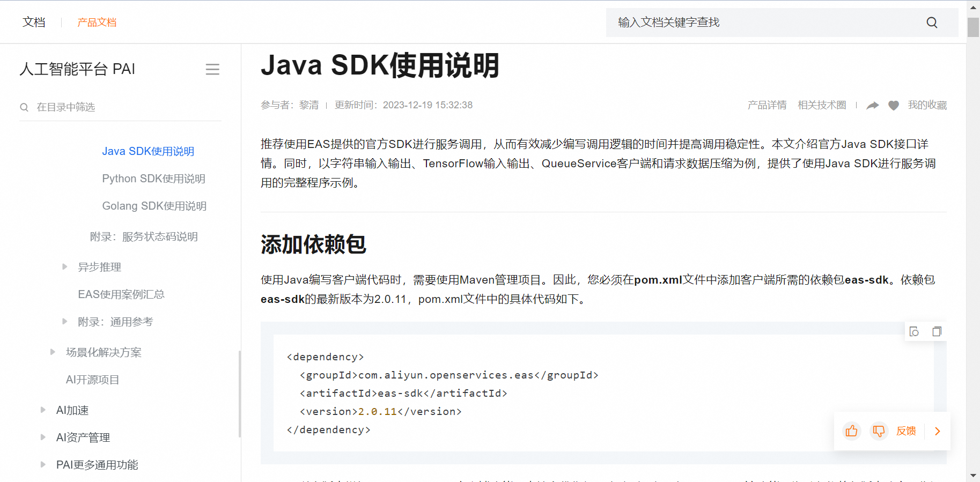
Task: Open 我的收藏 link
Action: tap(927, 105)
